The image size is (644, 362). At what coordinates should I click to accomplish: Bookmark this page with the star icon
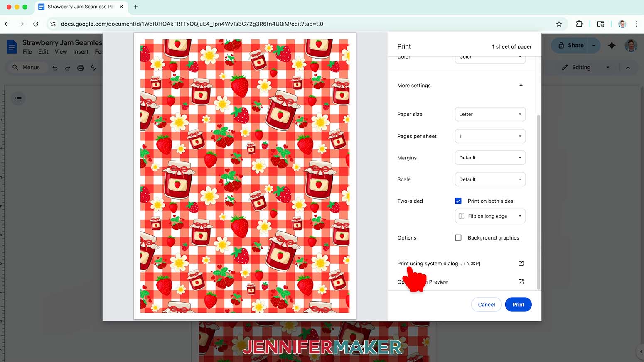coord(559,24)
